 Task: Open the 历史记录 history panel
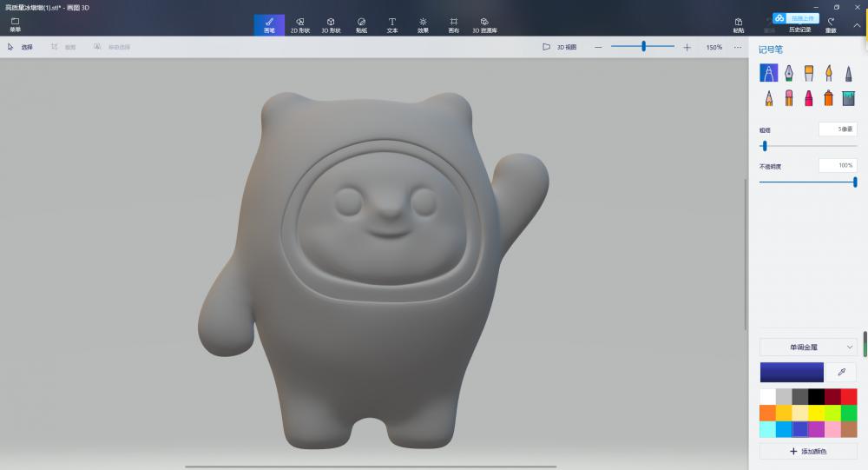[x=800, y=30]
